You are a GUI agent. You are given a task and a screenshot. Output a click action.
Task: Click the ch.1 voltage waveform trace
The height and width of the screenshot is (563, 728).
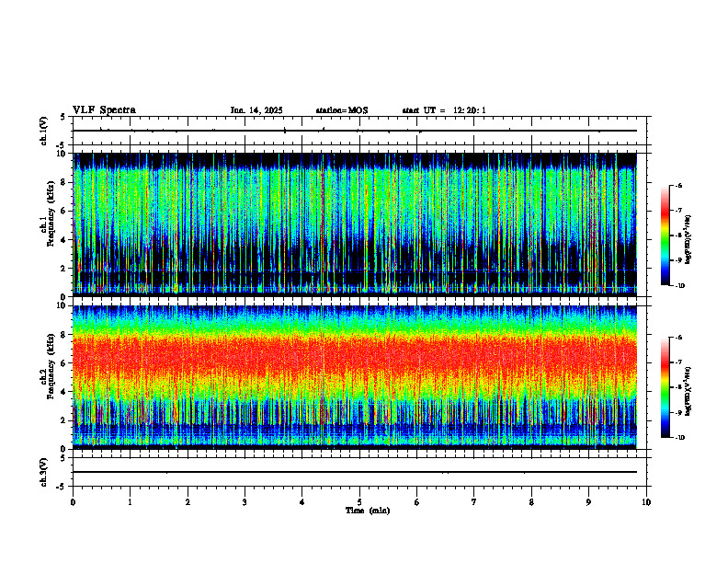tap(355, 131)
